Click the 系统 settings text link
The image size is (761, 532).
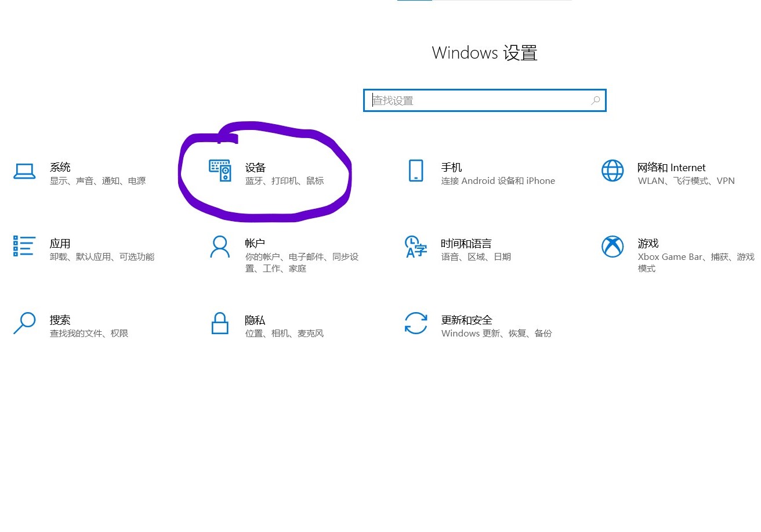coord(60,167)
